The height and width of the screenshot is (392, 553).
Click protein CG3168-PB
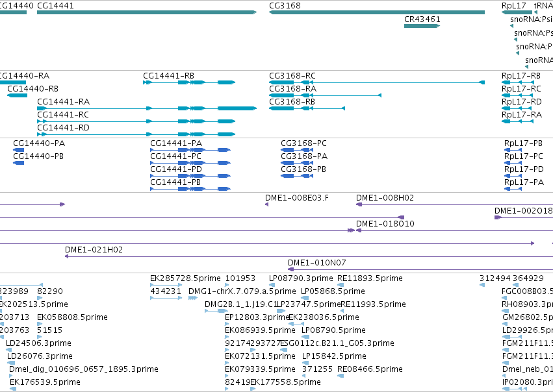click(297, 176)
